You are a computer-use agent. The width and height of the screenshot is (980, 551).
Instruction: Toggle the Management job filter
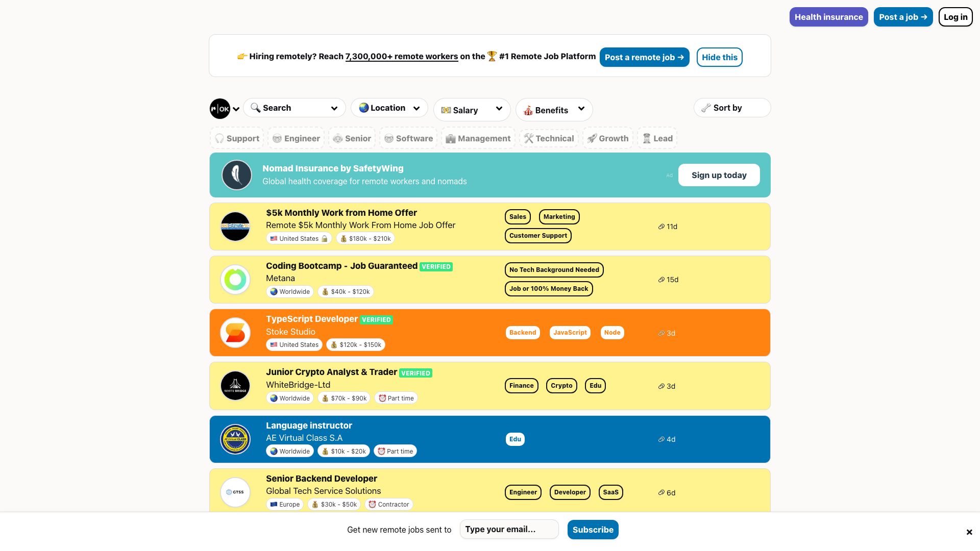478,138
